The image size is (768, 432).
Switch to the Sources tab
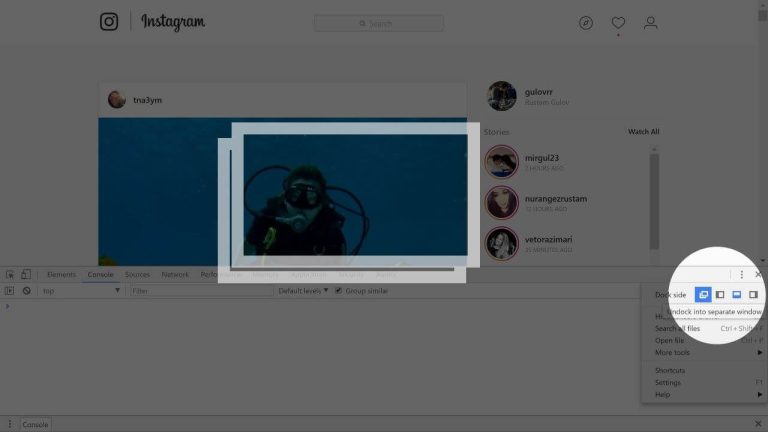(x=137, y=275)
